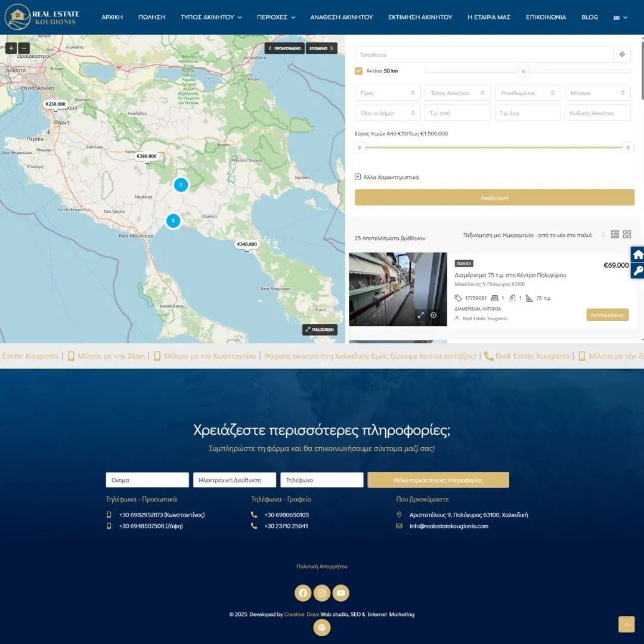This screenshot has width=644, height=644.
Task: Open ΑΡΧΙΚΗ menu item
Action: 112,17
